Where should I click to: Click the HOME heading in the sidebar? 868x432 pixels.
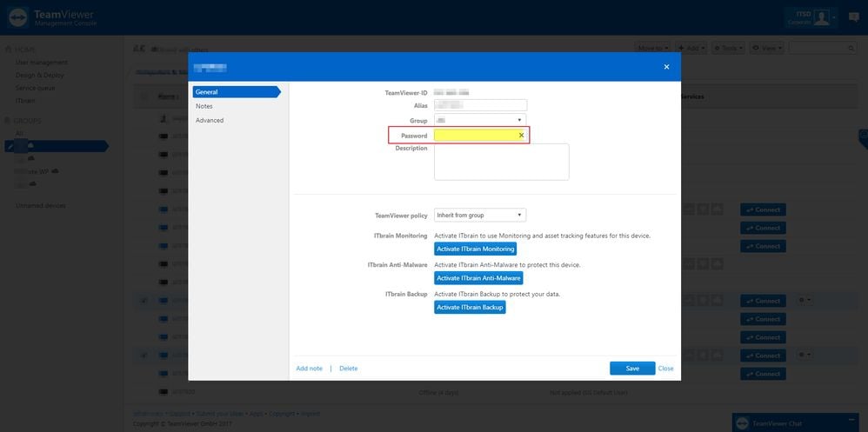pos(25,50)
